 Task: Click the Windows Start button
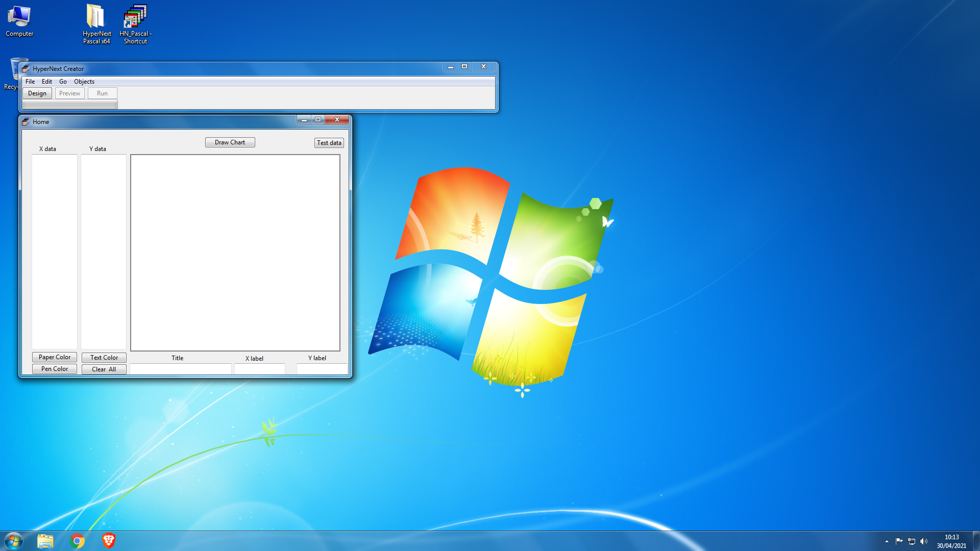14,541
